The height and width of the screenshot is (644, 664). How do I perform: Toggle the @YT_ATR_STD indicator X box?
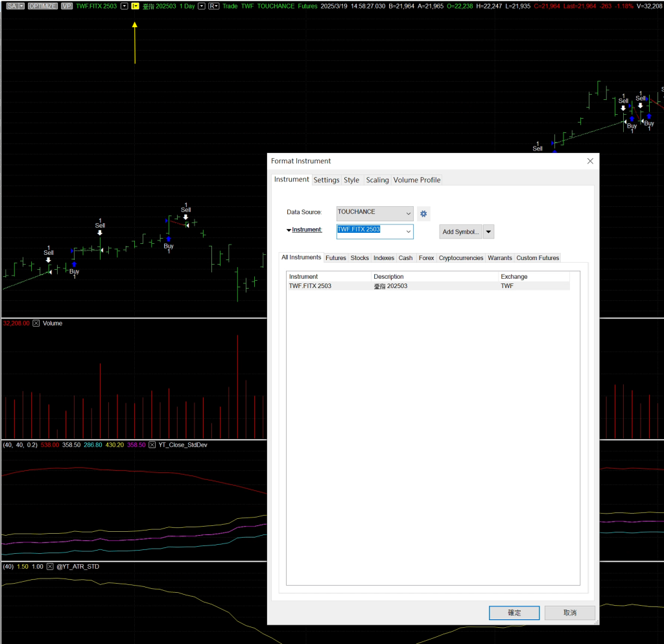[x=50, y=566]
